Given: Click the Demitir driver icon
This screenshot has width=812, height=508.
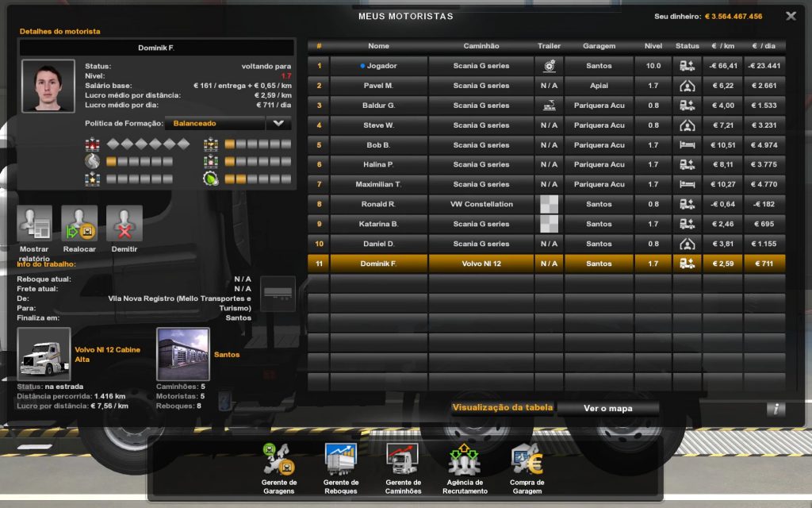Looking at the screenshot, I should [124, 224].
